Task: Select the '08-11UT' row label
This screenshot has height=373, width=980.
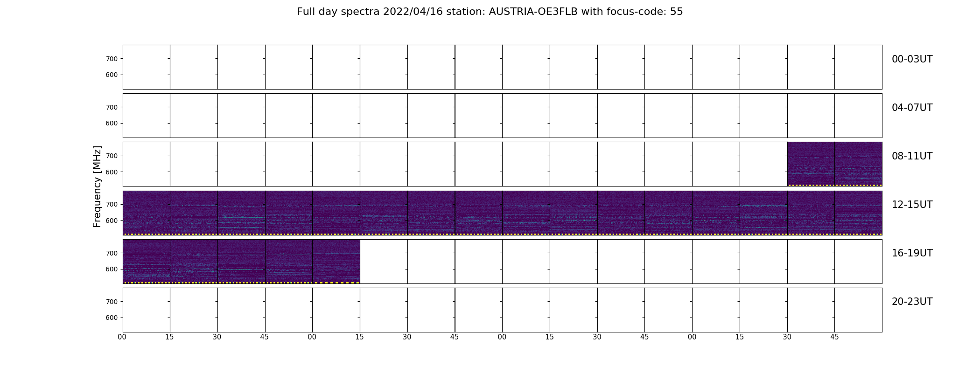Action: [912, 156]
